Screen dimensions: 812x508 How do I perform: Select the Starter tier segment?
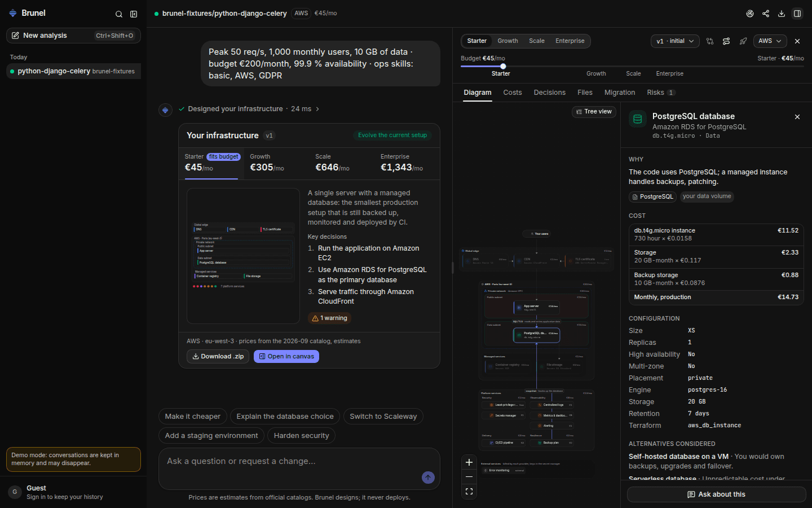476,41
